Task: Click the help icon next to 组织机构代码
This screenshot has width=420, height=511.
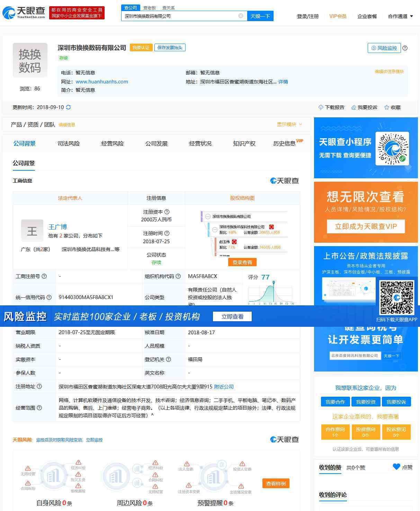Action: 178,276
